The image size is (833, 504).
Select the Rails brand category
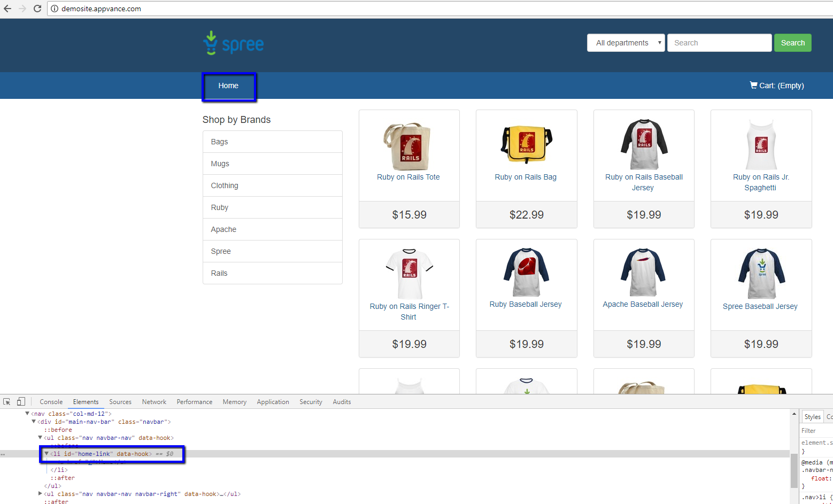tap(273, 273)
